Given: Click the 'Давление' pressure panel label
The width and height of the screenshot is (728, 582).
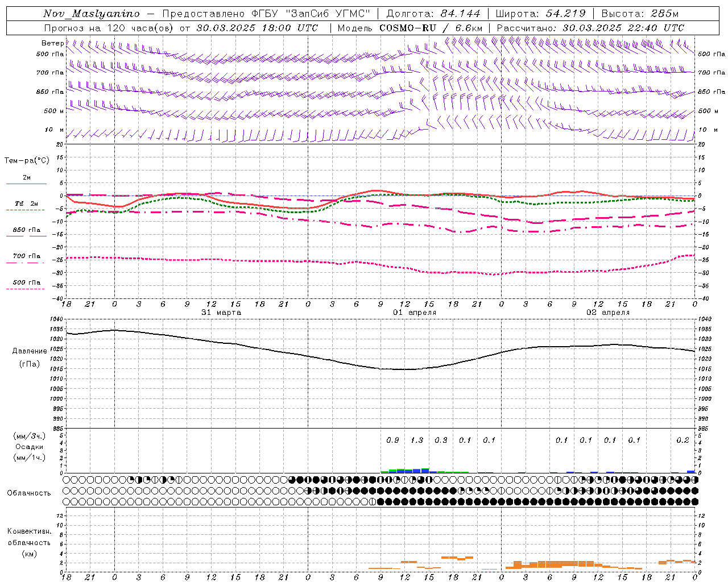Looking at the screenshot, I should tap(30, 351).
